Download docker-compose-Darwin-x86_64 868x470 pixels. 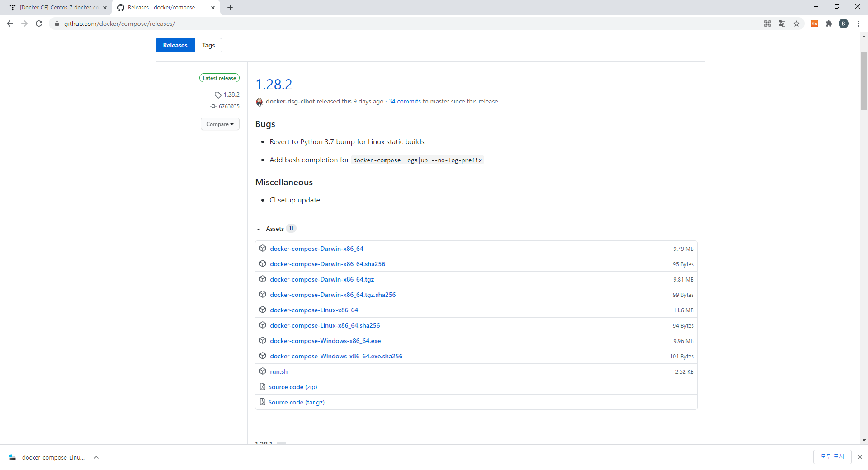point(316,249)
